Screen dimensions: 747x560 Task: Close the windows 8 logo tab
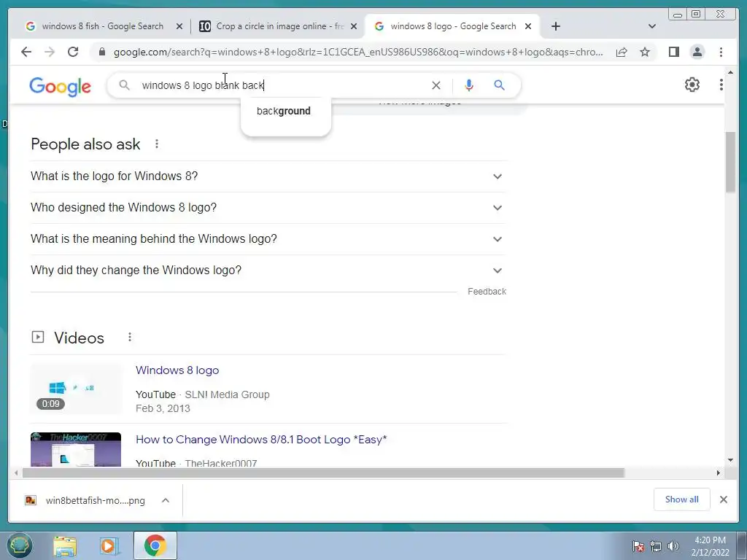528,27
